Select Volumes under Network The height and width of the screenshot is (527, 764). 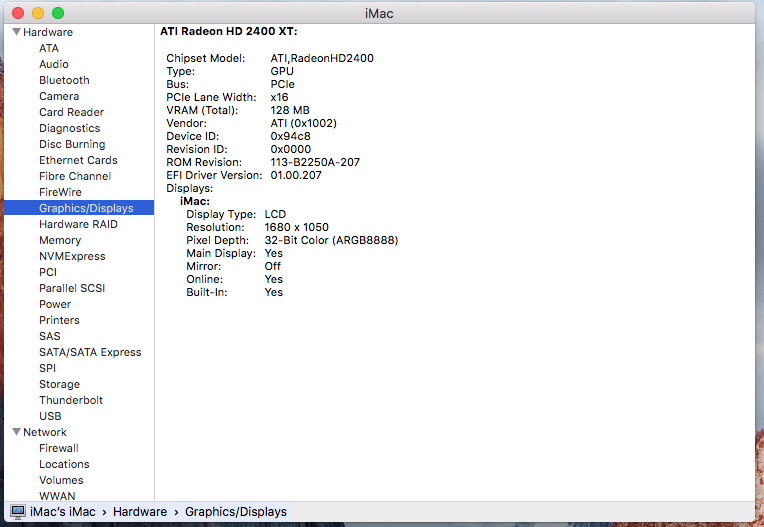[61, 480]
